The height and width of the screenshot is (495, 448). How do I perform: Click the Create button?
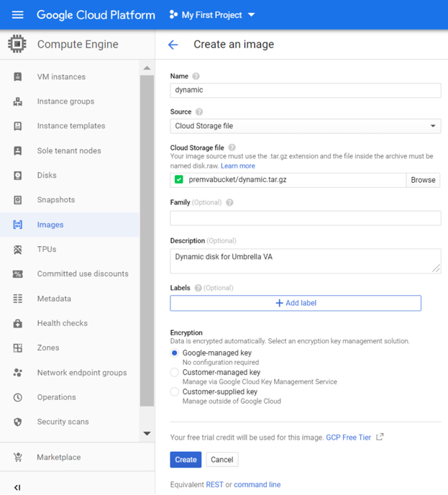[186, 460]
